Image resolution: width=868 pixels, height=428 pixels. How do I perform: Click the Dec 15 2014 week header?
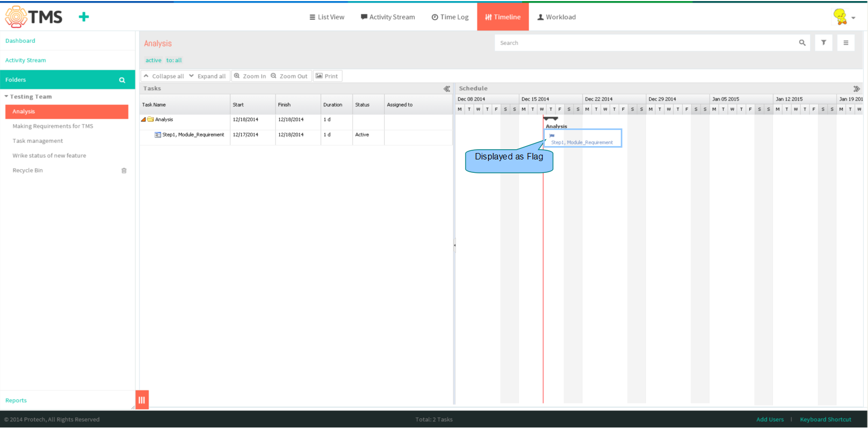click(x=551, y=99)
